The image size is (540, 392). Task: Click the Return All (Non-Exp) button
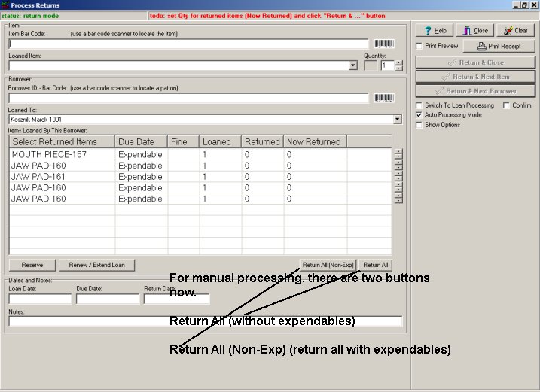pyautogui.click(x=328, y=265)
